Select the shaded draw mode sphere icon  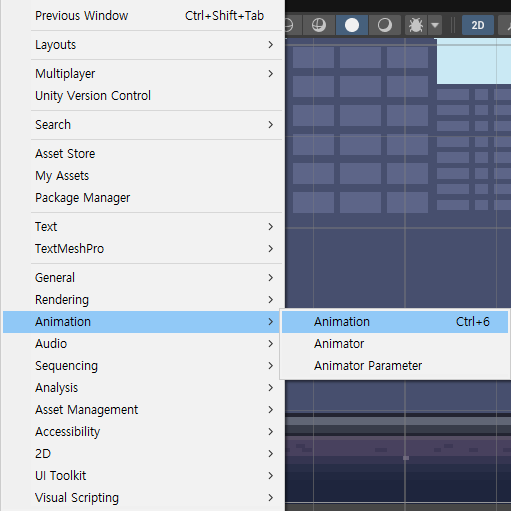click(352, 25)
